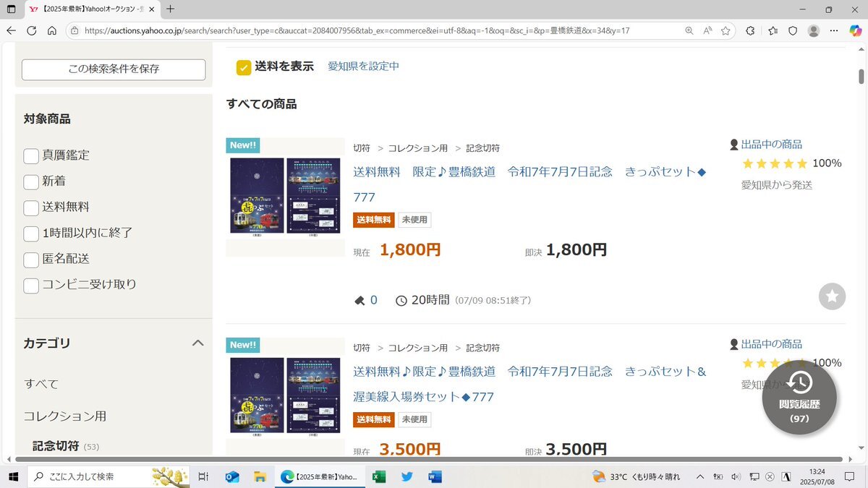Check the 送料無料 filter checkbox

point(31,208)
